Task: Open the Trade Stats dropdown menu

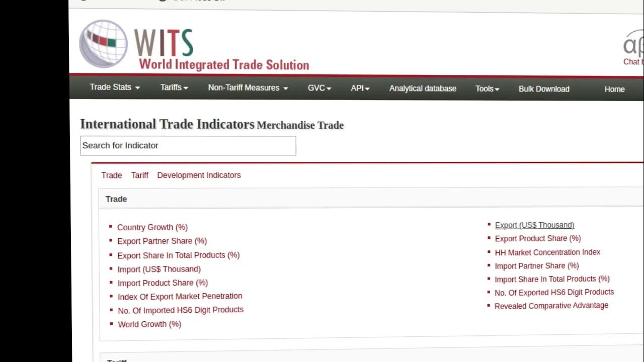Action: (x=115, y=87)
